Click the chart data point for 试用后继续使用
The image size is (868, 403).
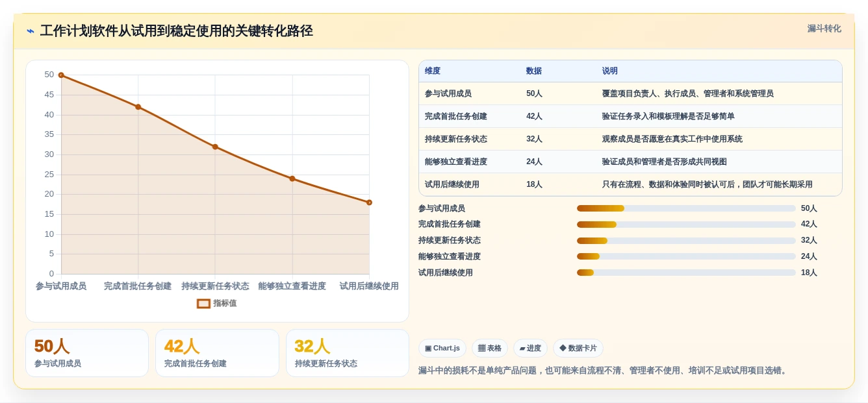(x=369, y=202)
